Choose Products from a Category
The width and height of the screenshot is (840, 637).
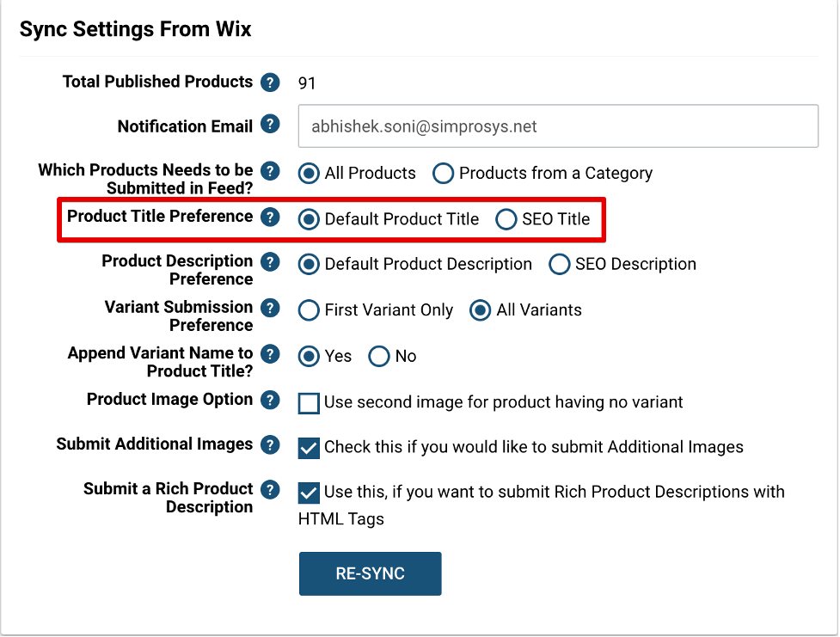point(443,173)
